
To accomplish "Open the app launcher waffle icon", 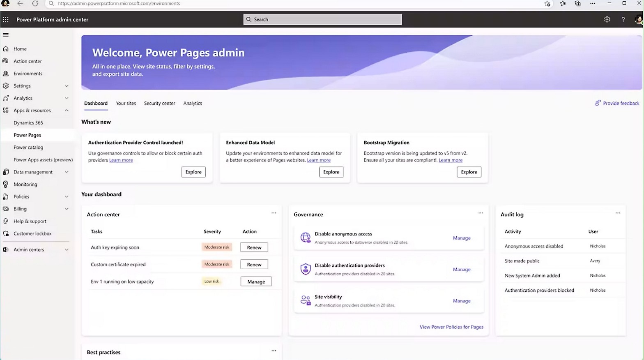I will [6, 19].
